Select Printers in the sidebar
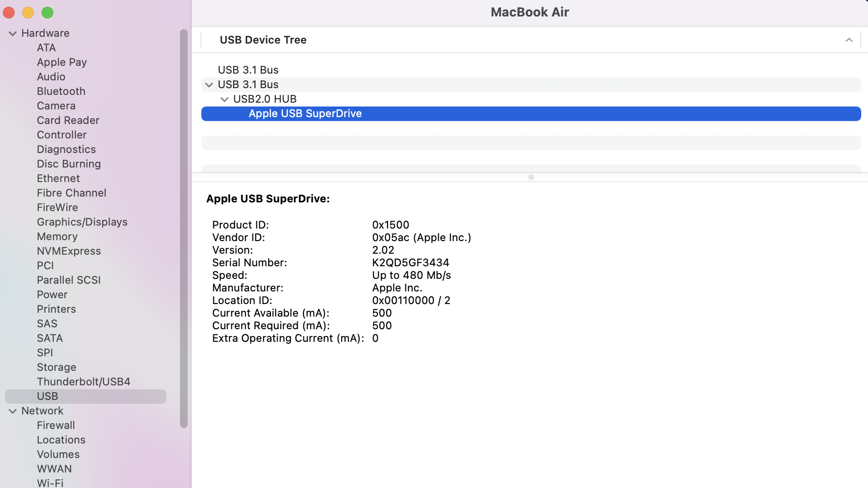Image resolution: width=868 pixels, height=488 pixels. 57,309
